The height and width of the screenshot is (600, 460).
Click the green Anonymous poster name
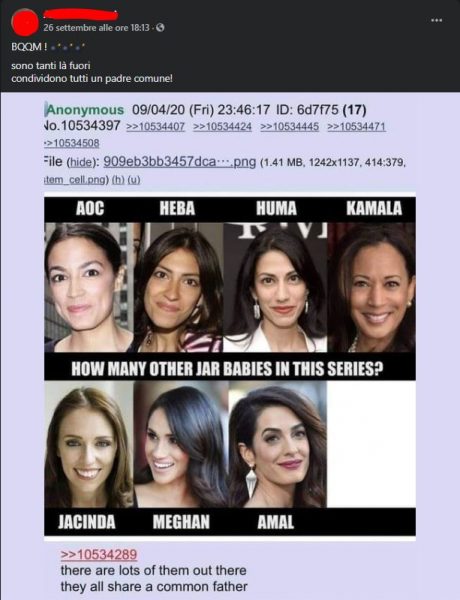click(85, 110)
